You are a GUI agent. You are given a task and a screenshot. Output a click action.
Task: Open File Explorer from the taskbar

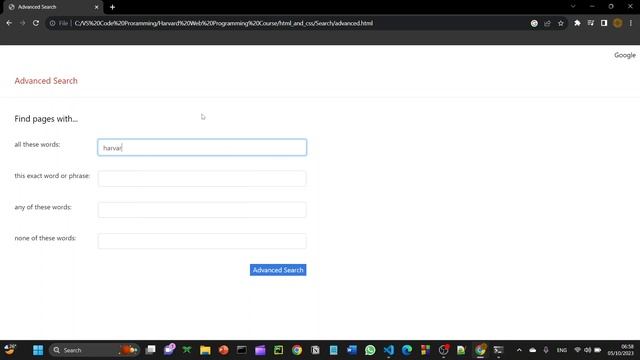point(205,350)
